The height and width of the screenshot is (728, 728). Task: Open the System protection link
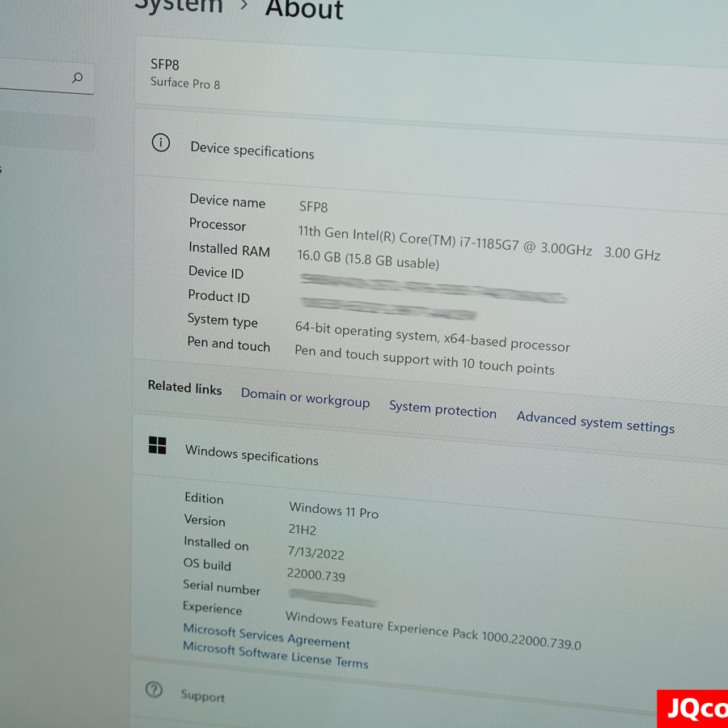442,409
